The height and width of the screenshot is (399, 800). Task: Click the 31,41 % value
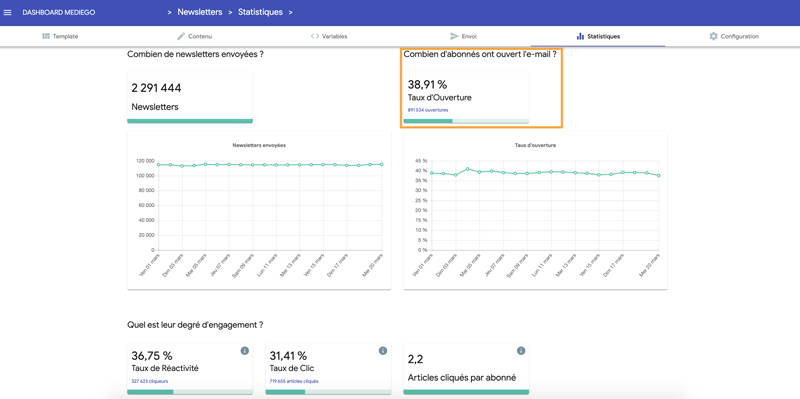pyautogui.click(x=288, y=356)
